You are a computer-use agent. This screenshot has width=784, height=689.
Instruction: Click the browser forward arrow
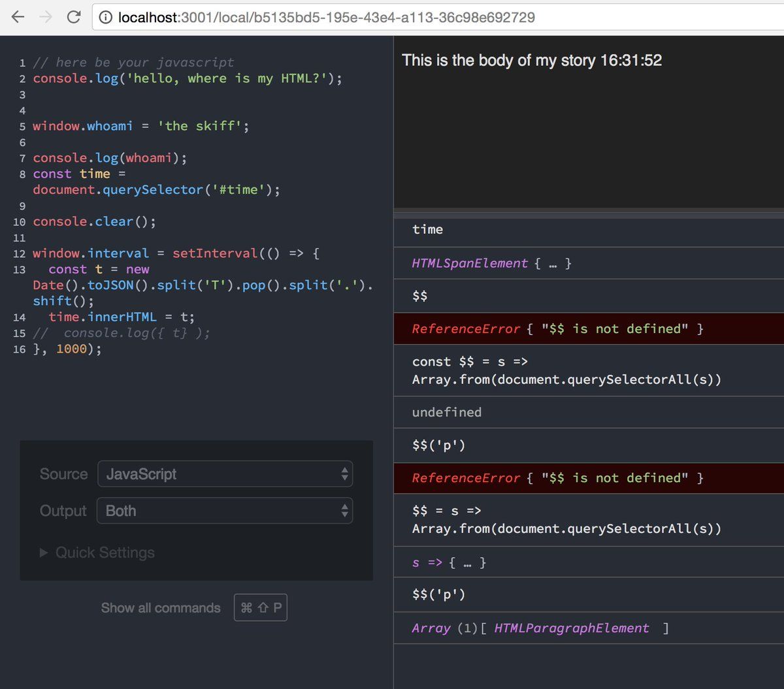tap(46, 18)
